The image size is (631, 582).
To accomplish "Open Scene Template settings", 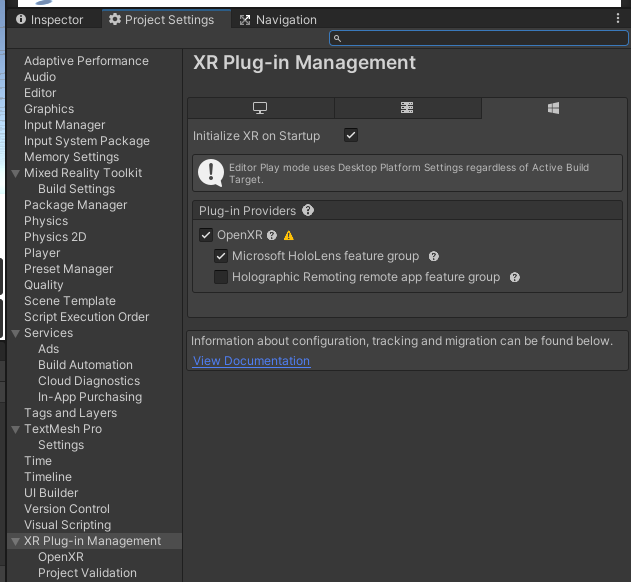I will tap(70, 301).
